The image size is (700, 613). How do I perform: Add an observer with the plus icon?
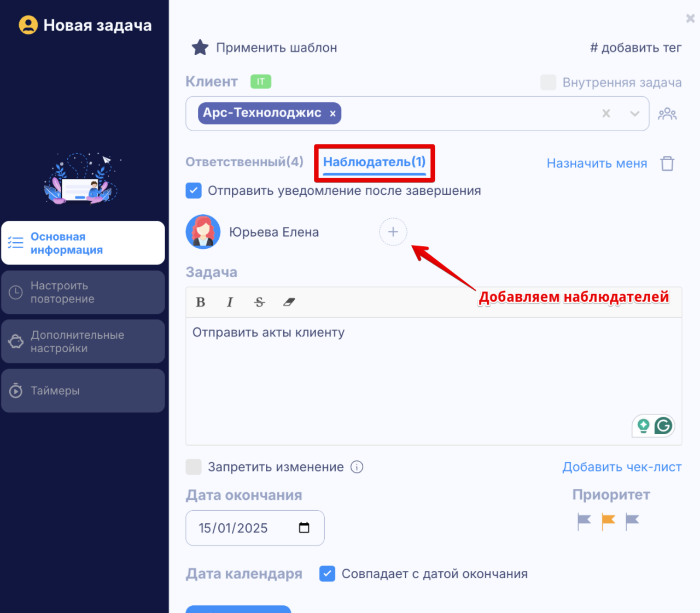point(393,232)
